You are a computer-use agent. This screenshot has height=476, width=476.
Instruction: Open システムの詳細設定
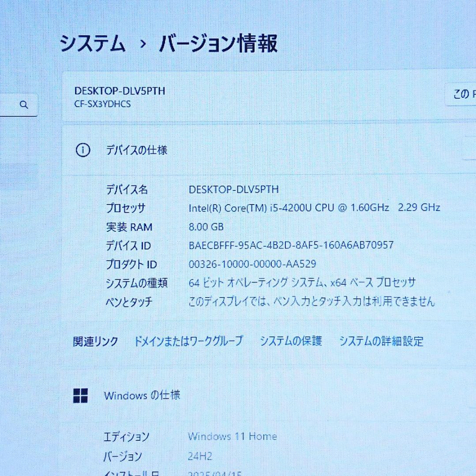coord(382,341)
